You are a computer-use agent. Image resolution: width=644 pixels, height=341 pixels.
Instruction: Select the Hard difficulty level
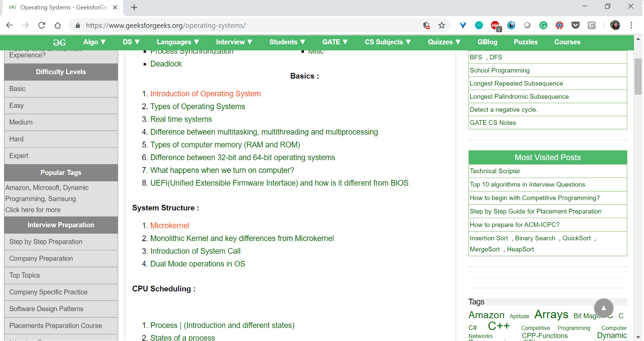click(x=61, y=139)
